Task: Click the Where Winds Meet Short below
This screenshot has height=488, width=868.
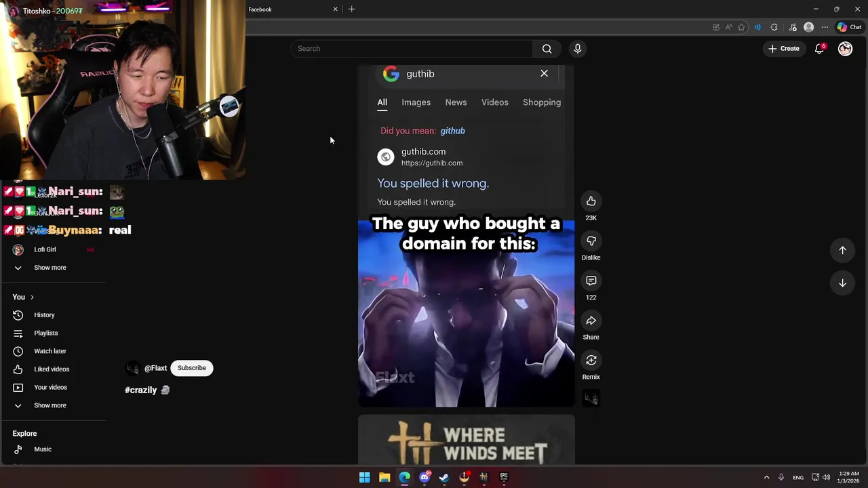Action: tap(467, 441)
